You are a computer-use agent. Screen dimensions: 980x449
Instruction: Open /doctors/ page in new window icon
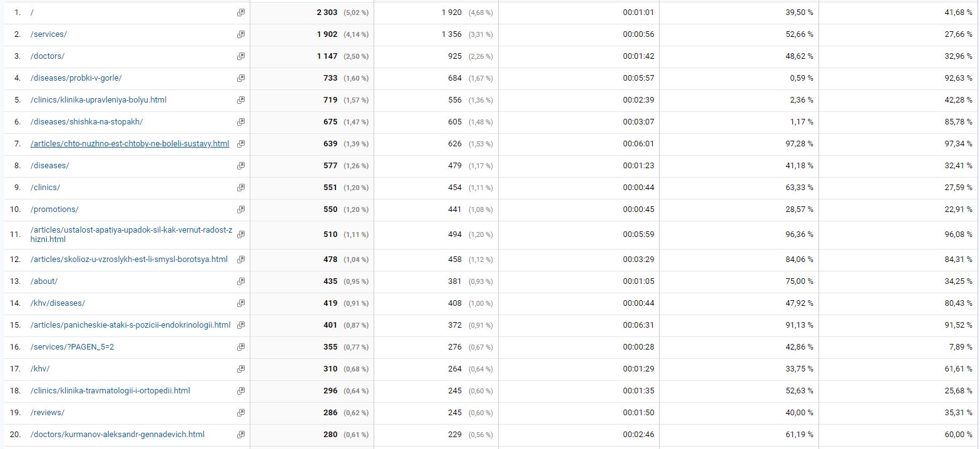click(x=240, y=56)
